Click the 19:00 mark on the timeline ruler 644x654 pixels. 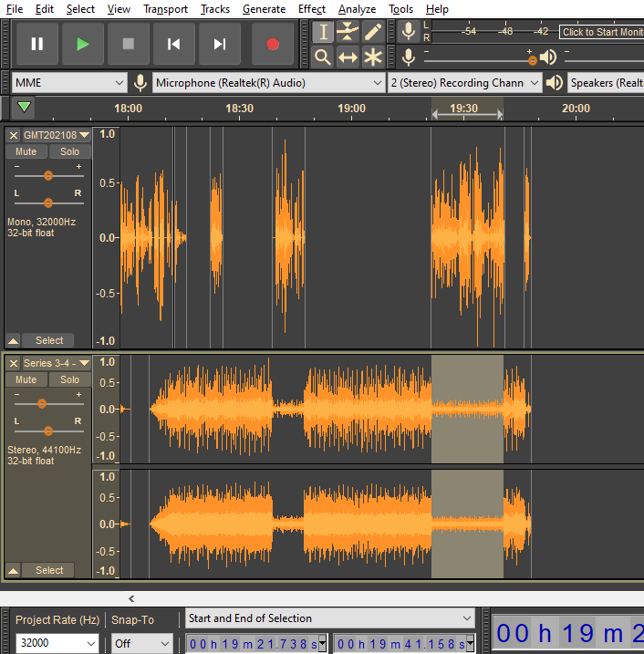(351, 109)
